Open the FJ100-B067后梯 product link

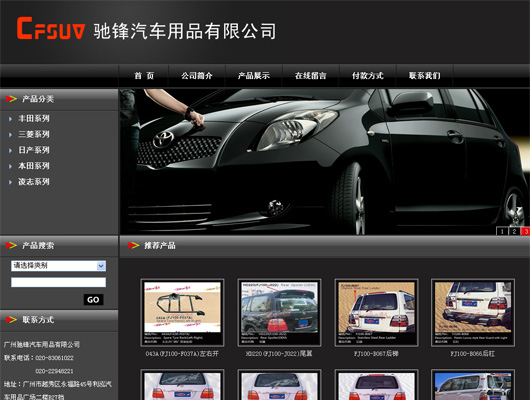(376, 354)
